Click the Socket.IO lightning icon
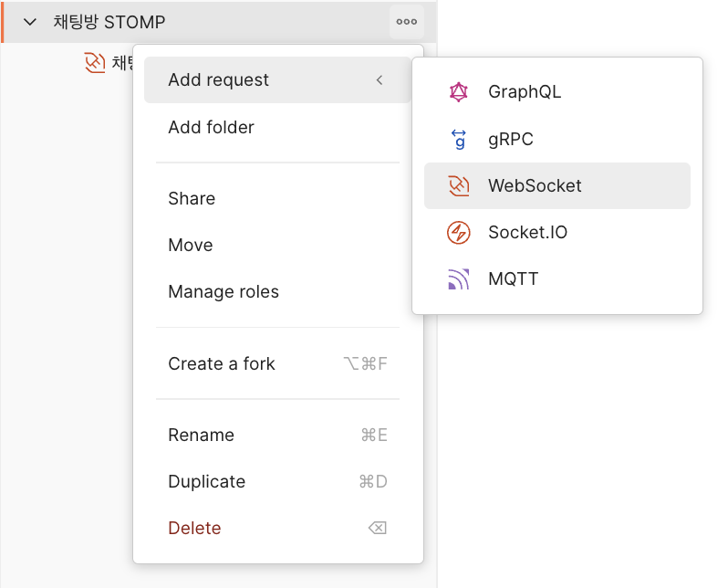Viewport: 728px width, 588px height. (x=458, y=233)
